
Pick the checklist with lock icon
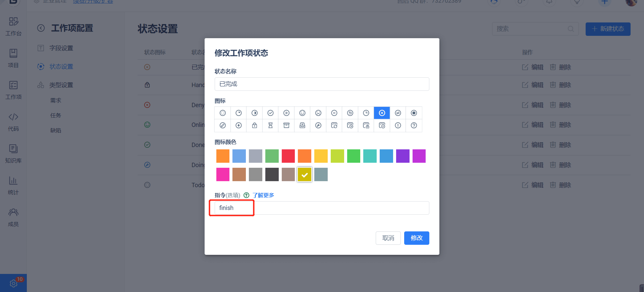tap(366, 126)
